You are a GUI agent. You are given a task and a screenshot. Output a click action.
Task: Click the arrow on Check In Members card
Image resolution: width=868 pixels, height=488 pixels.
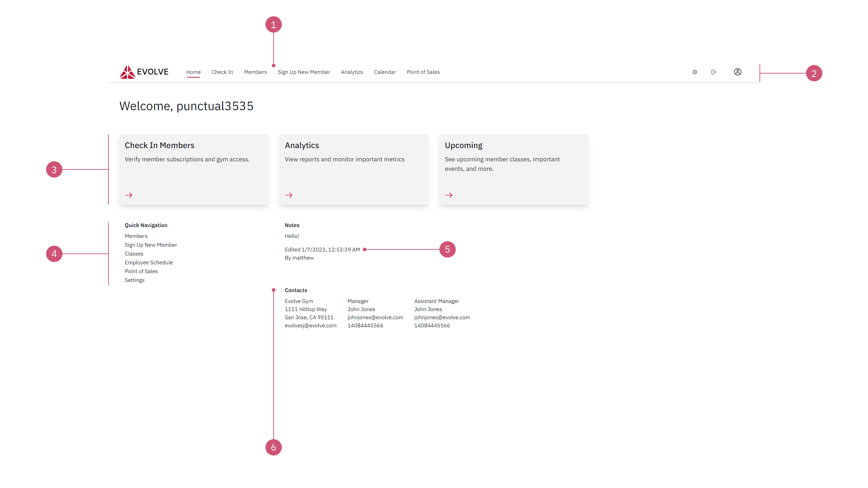129,195
